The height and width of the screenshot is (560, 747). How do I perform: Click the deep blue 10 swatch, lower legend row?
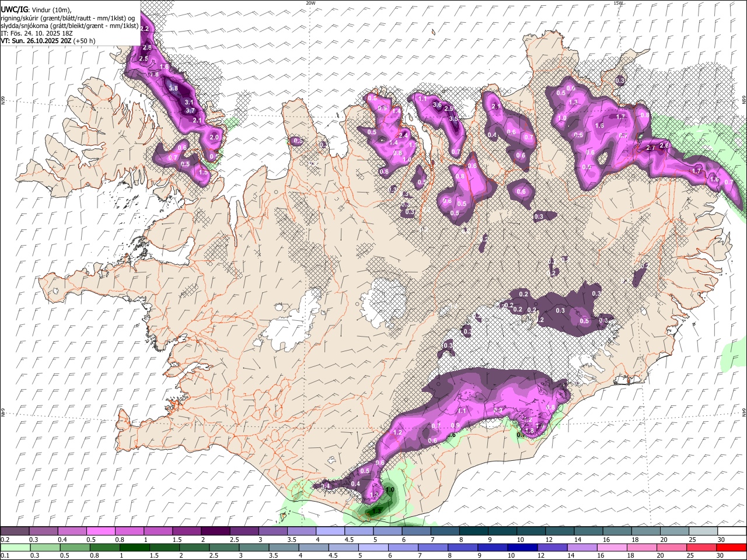522,547
